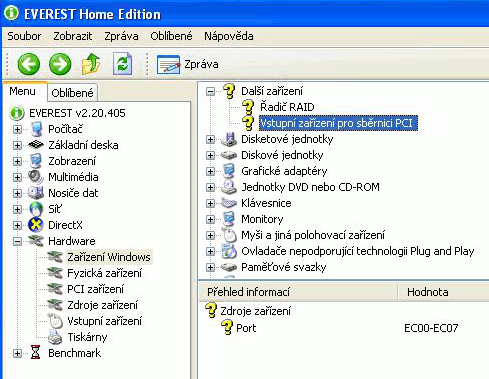Click the Myši a jiná polohovací zařízení mouse icon
Image resolution: width=489 pixels, height=379 pixels.
pyautogui.click(x=229, y=235)
